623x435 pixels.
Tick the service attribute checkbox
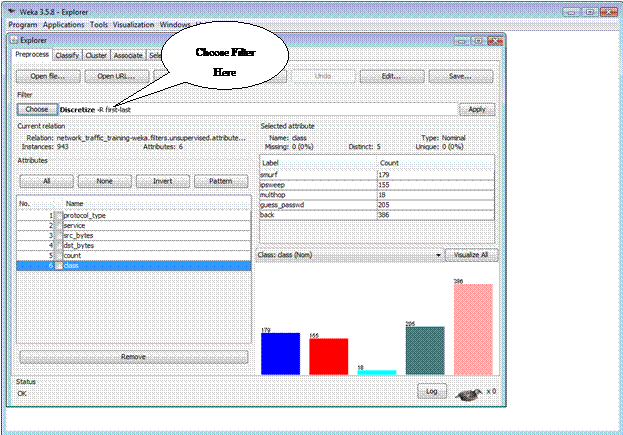(x=59, y=226)
